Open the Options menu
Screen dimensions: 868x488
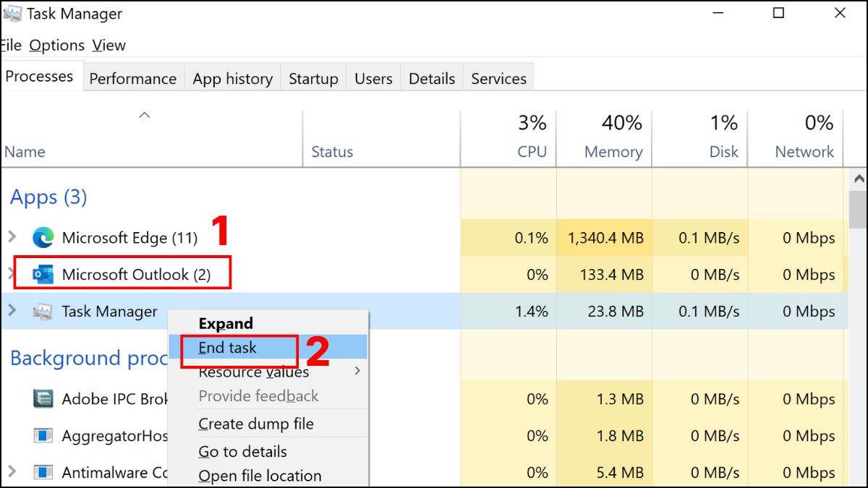click(x=56, y=46)
